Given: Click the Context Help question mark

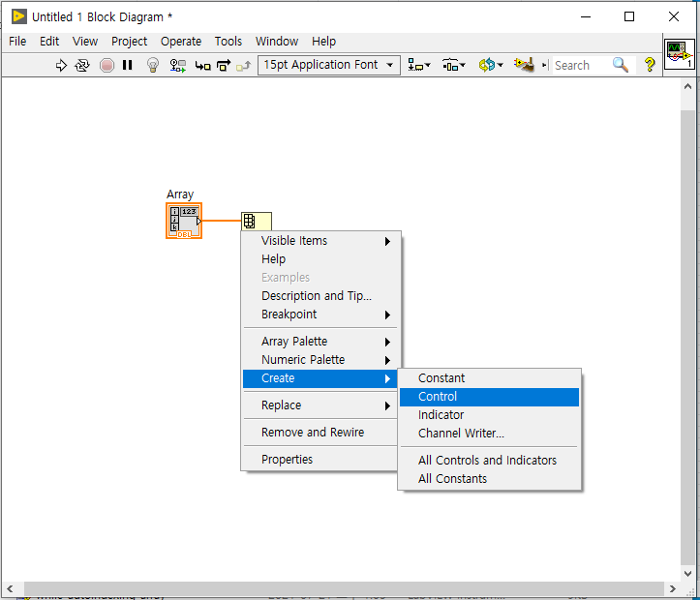Looking at the screenshot, I should click(x=650, y=65).
